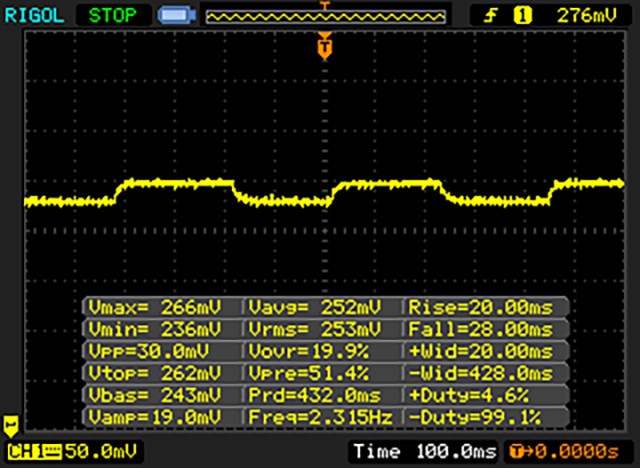
Task: Click the Vtop= 262mV measurement
Action: coord(156,373)
